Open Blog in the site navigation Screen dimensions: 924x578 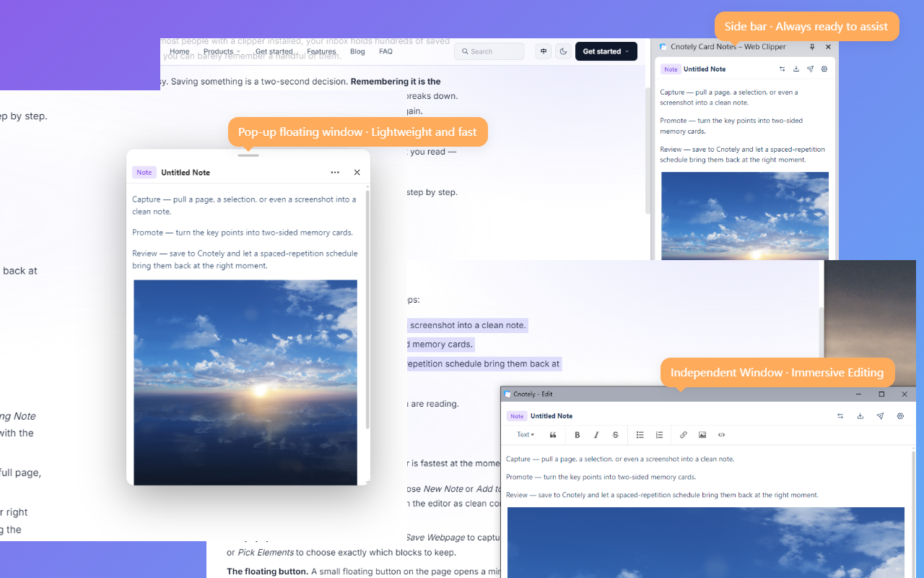tap(357, 51)
